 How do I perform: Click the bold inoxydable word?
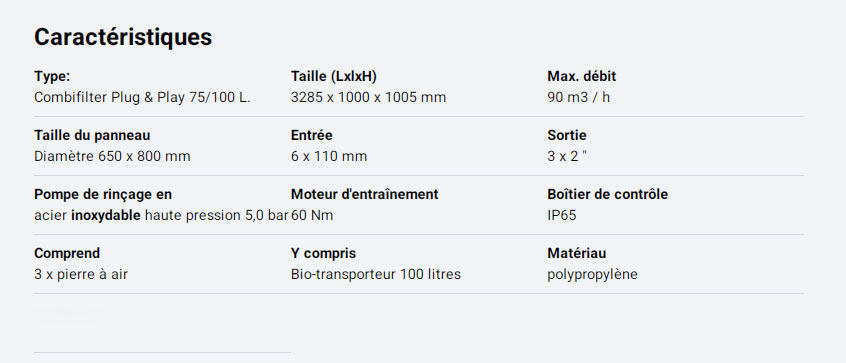pyautogui.click(x=106, y=216)
